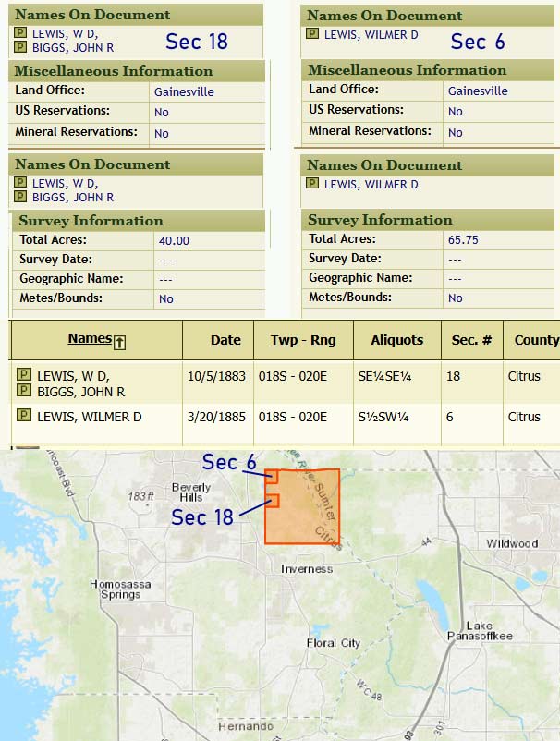Click the sort arrow icon beside Names header
Viewport: 560px width, 741px height.
(x=119, y=342)
